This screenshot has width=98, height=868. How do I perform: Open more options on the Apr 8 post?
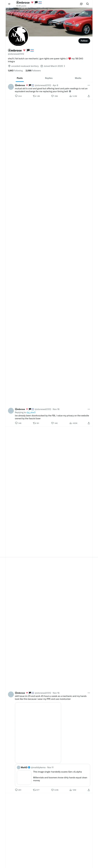tap(89, 85)
